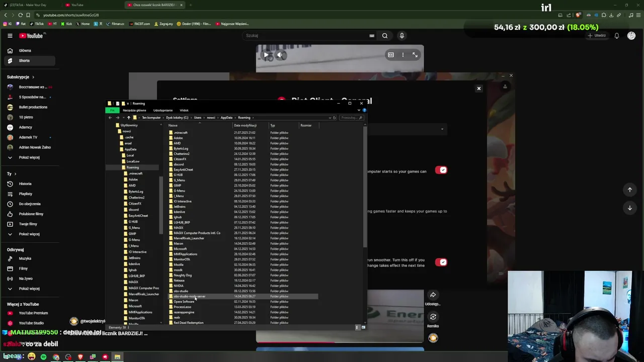644x362 pixels.
Task: Go to next Short with down arrow
Action: tap(629, 208)
